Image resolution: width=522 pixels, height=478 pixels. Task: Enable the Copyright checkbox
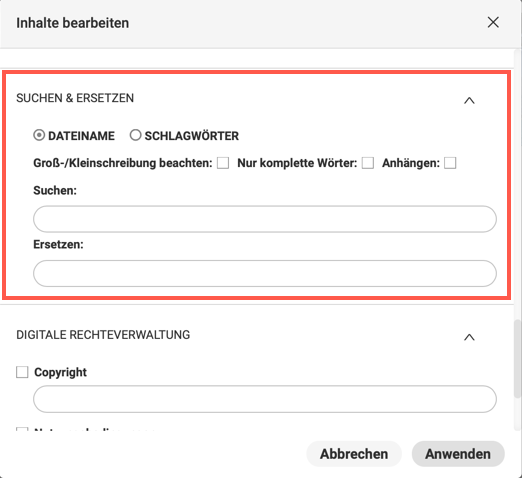click(x=22, y=372)
